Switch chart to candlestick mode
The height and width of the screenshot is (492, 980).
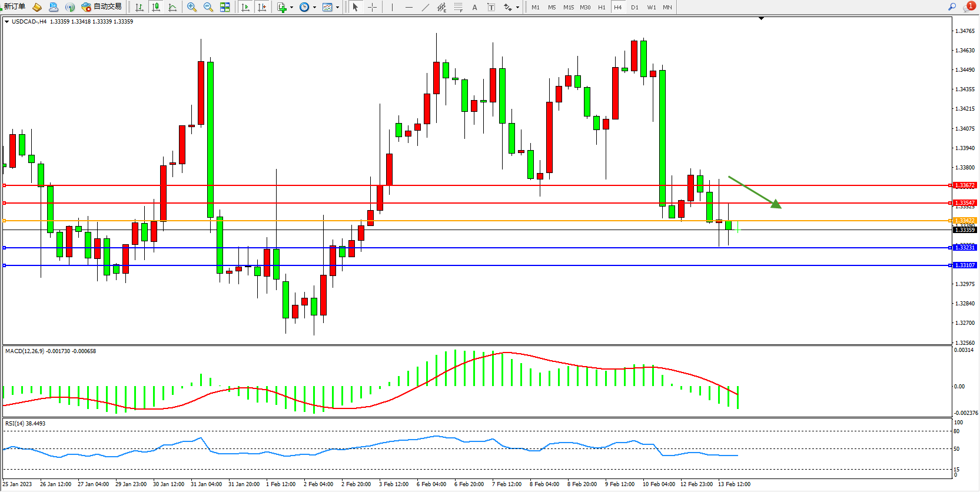(x=155, y=7)
